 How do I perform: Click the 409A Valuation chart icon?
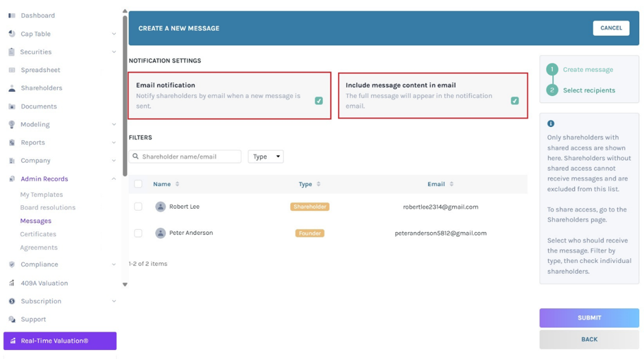point(12,283)
